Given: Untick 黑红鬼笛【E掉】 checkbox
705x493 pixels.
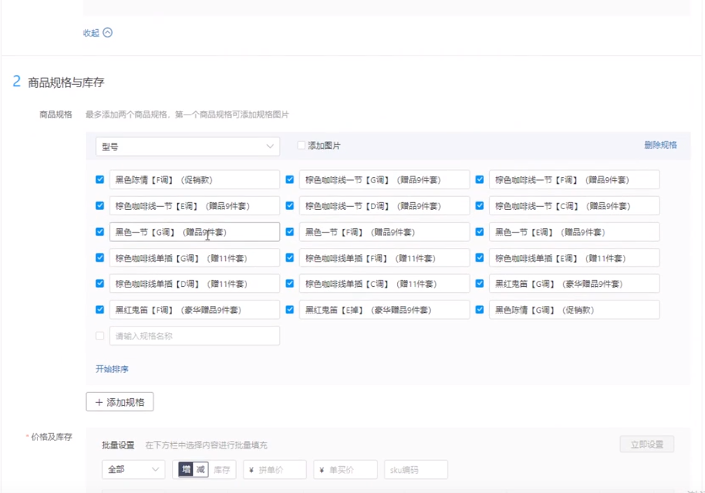Looking at the screenshot, I should (290, 309).
